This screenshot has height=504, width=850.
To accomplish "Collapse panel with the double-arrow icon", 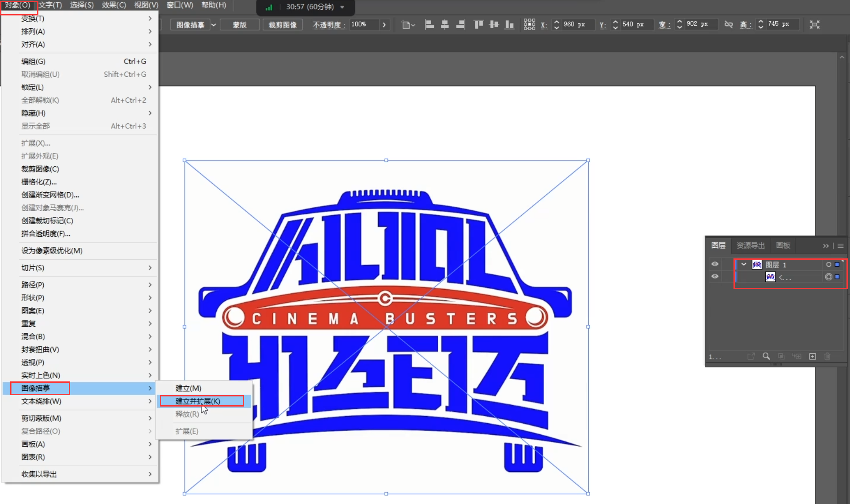I will [x=826, y=246].
